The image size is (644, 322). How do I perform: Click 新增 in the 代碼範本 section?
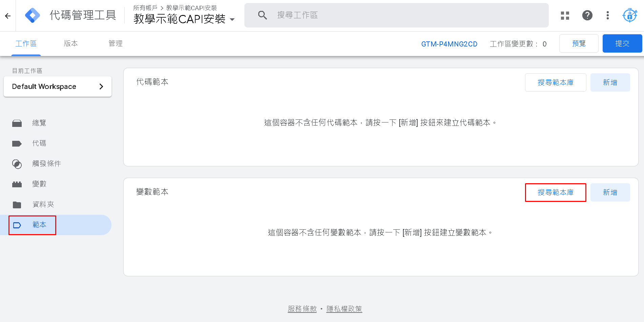pyautogui.click(x=610, y=82)
